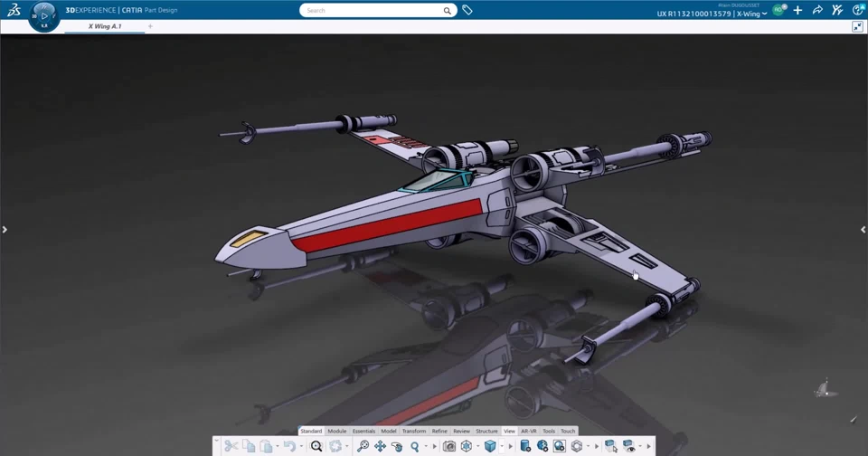Open the view orientation cube dropdown arrow
Screen dimensions: 868x456
coord(478,447)
